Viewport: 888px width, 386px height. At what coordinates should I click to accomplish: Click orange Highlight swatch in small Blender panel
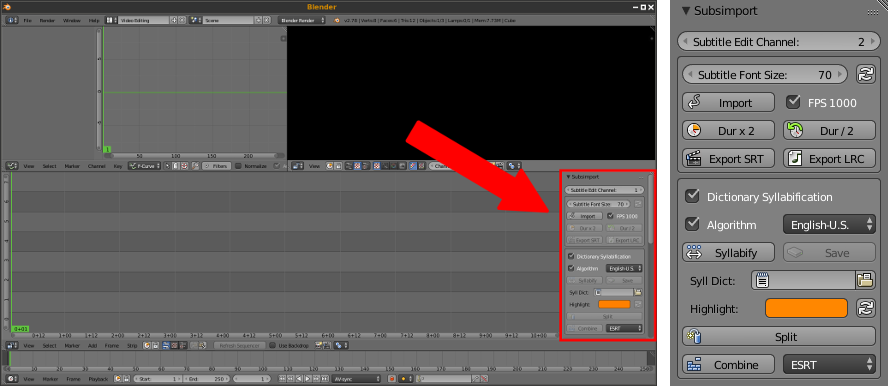(614, 304)
